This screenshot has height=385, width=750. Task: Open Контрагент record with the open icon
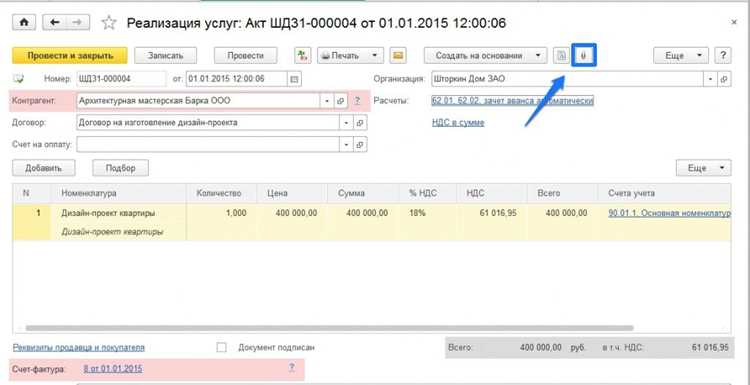pyautogui.click(x=341, y=101)
